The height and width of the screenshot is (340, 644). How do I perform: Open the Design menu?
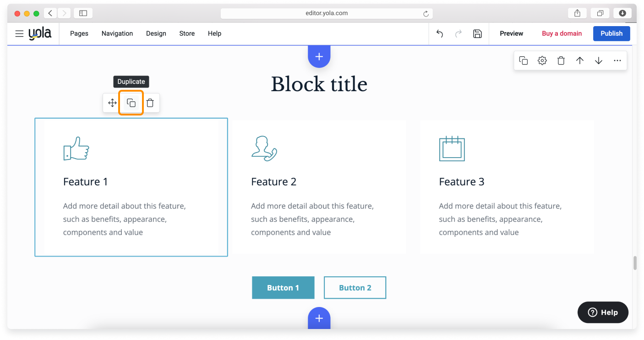[156, 33]
